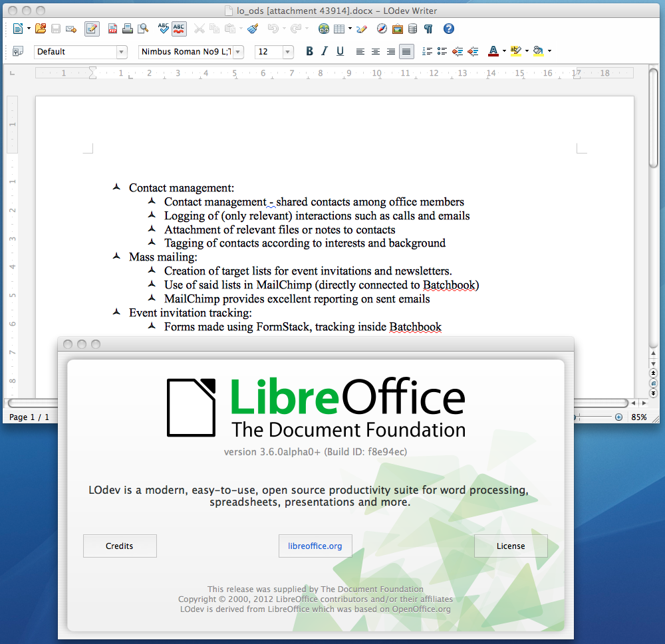665x644 pixels.
Task: Expand the Nimbus Roman font name dropdown
Action: click(238, 52)
